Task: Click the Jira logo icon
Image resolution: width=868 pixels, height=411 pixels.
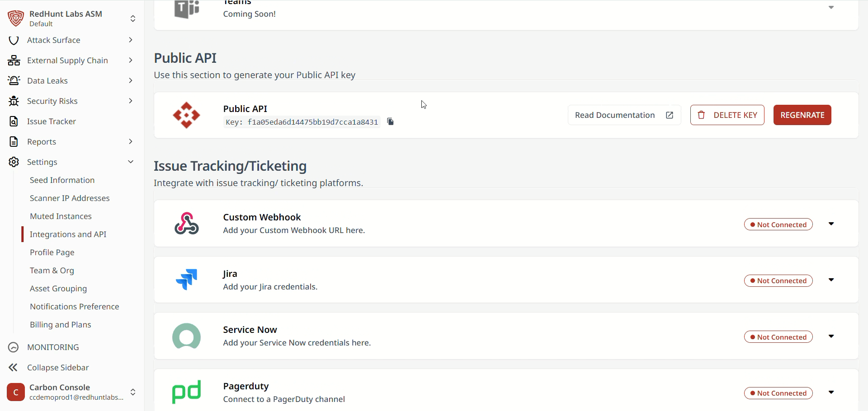Action: (x=186, y=280)
